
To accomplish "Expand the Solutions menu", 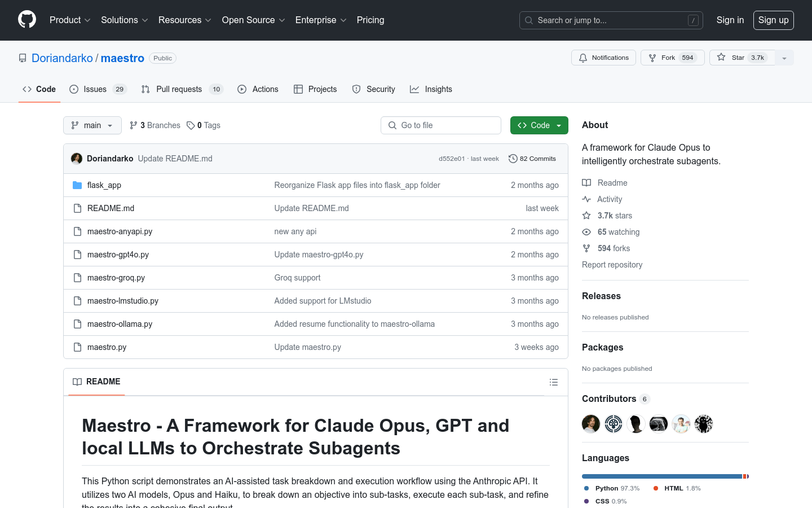I will pos(125,20).
